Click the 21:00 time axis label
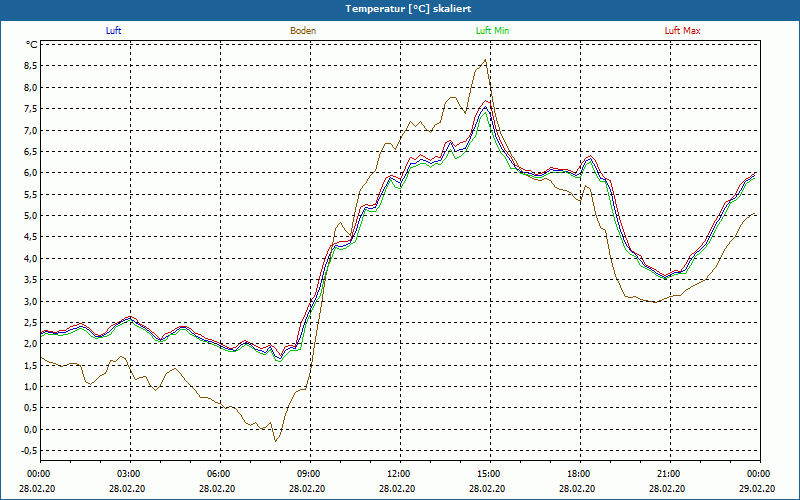Screen dimensions: 800x500 click(667, 474)
